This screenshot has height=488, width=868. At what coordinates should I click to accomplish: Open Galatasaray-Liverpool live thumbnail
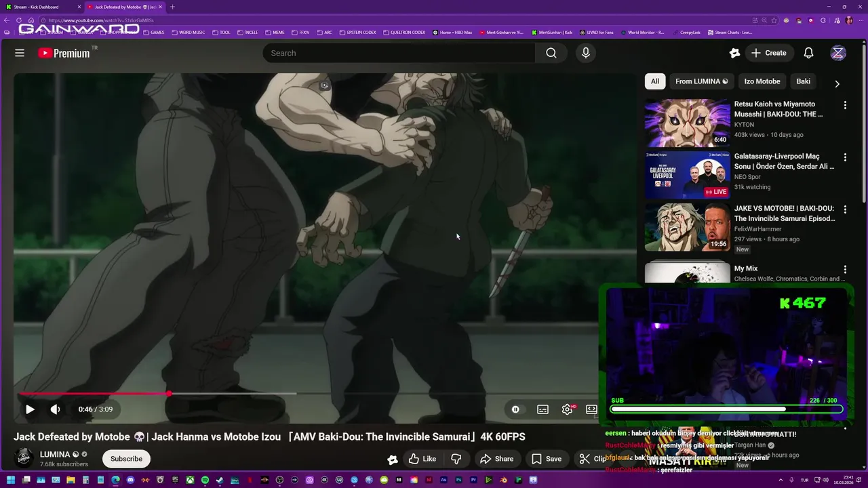687,175
